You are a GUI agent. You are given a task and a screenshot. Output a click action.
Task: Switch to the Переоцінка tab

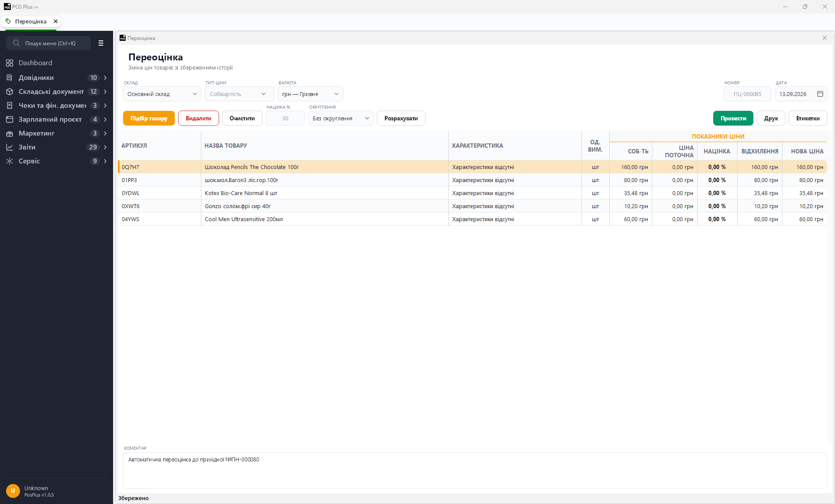pos(30,21)
